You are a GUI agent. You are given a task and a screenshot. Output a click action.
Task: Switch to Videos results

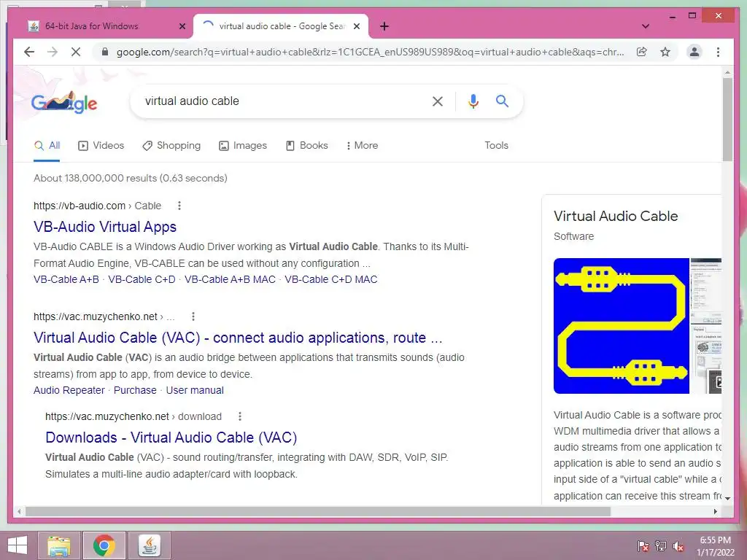101,145
